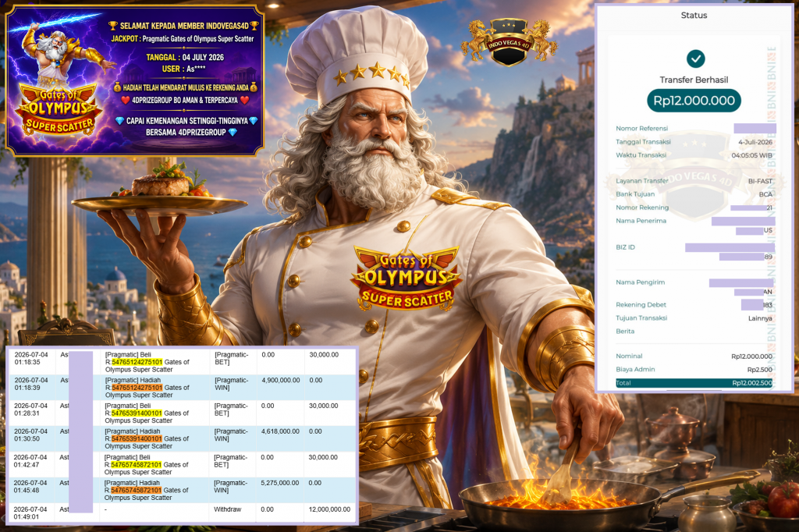Click the Nama Penerima label
The image size is (799, 532).
point(641,221)
